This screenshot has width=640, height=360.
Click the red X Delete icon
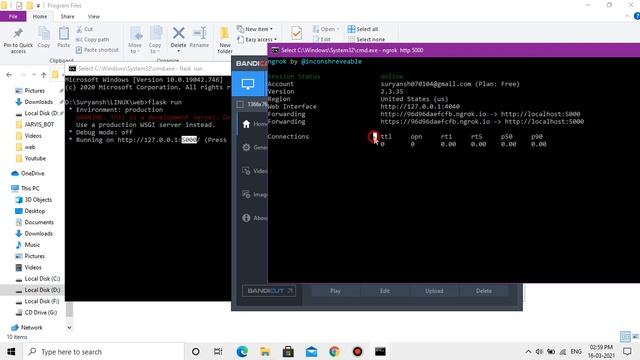[x=178, y=33]
